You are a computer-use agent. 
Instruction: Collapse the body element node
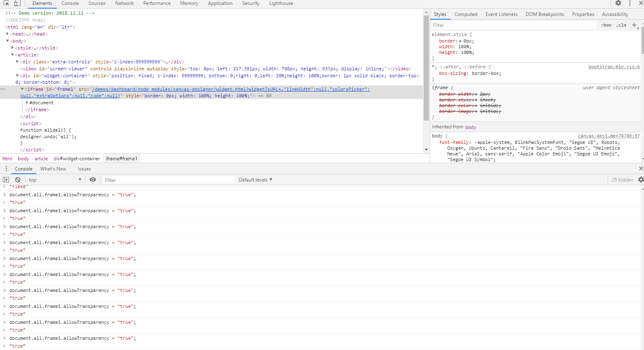7,41
